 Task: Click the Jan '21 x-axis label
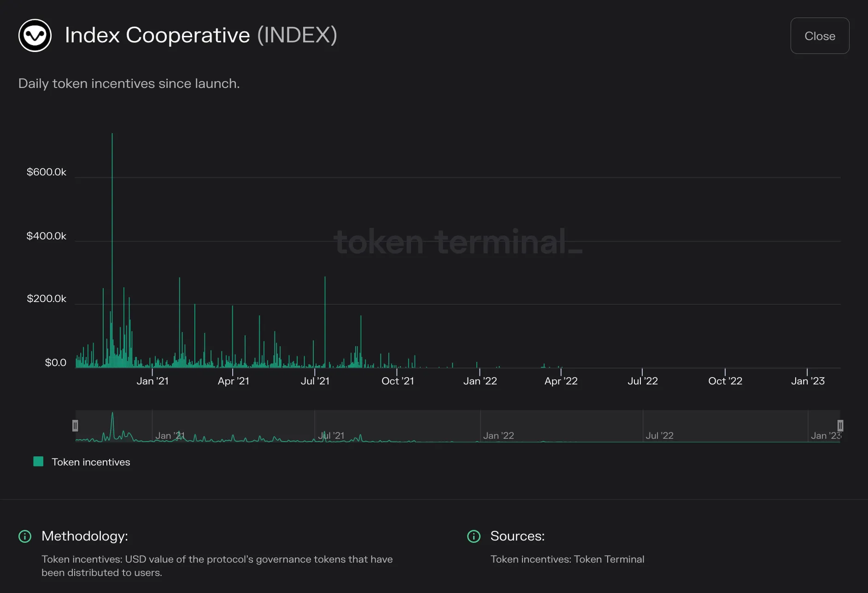(x=152, y=381)
